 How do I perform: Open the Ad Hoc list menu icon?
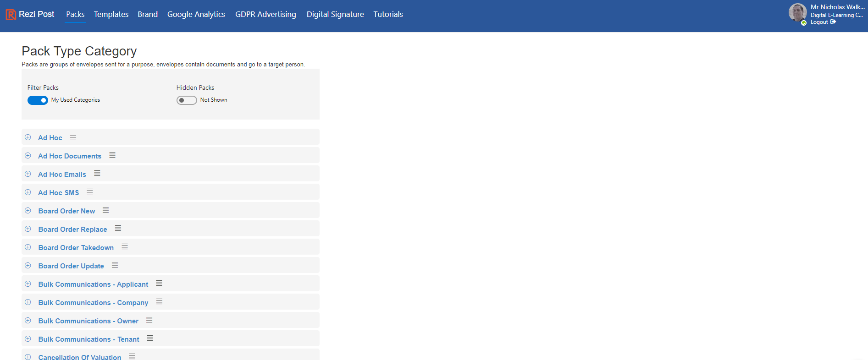(x=73, y=137)
